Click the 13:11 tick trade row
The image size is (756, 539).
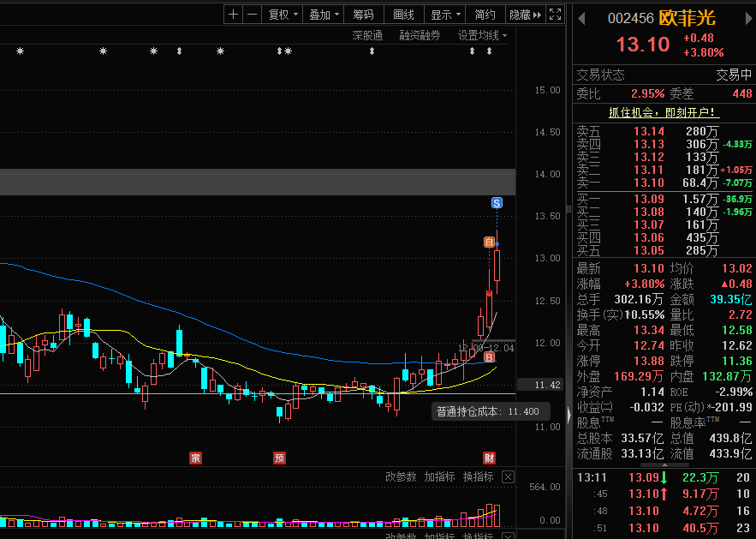click(x=664, y=477)
